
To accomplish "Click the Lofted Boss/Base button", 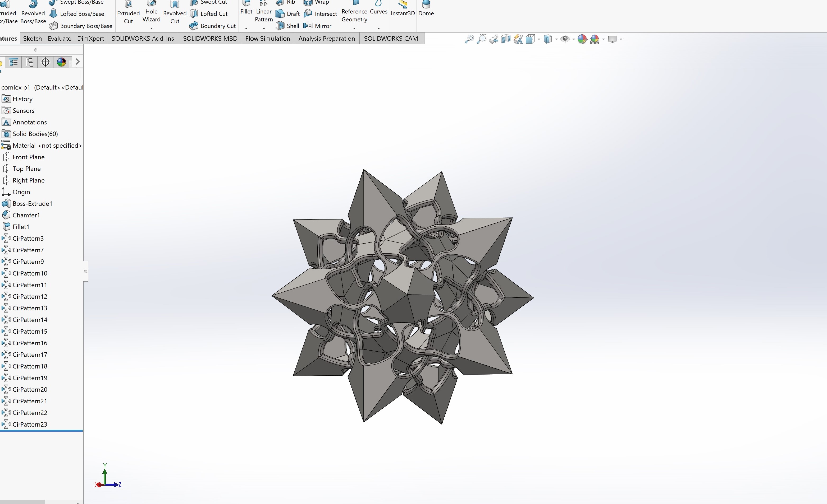I will click(x=77, y=14).
